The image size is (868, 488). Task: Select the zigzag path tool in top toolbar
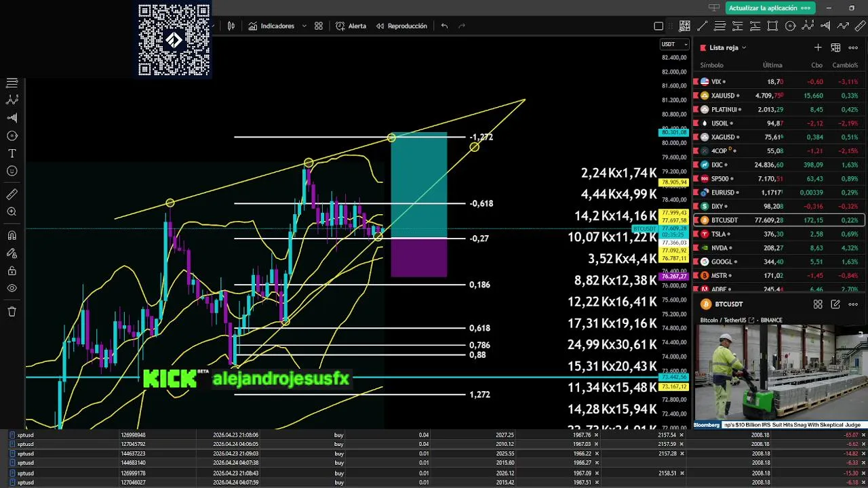(x=843, y=26)
